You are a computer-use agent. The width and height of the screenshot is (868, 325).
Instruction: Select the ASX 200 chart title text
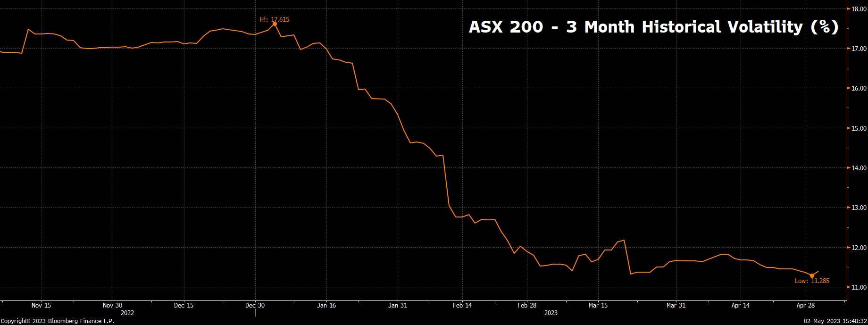653,27
